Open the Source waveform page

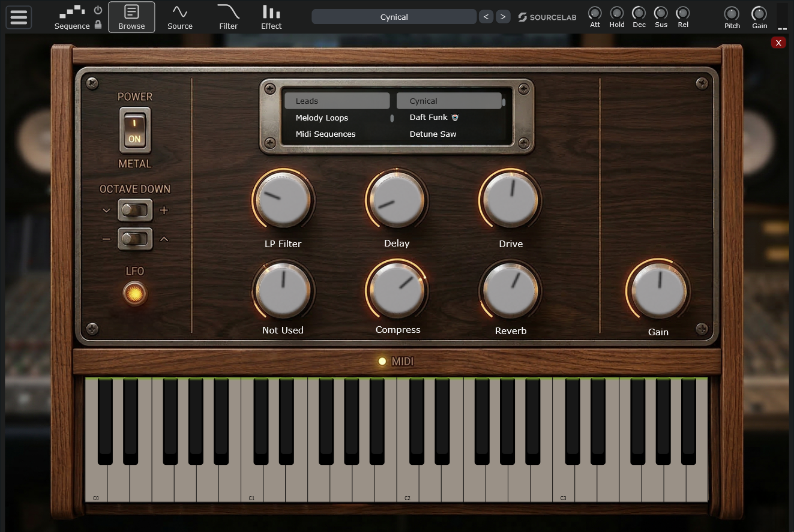180,17
